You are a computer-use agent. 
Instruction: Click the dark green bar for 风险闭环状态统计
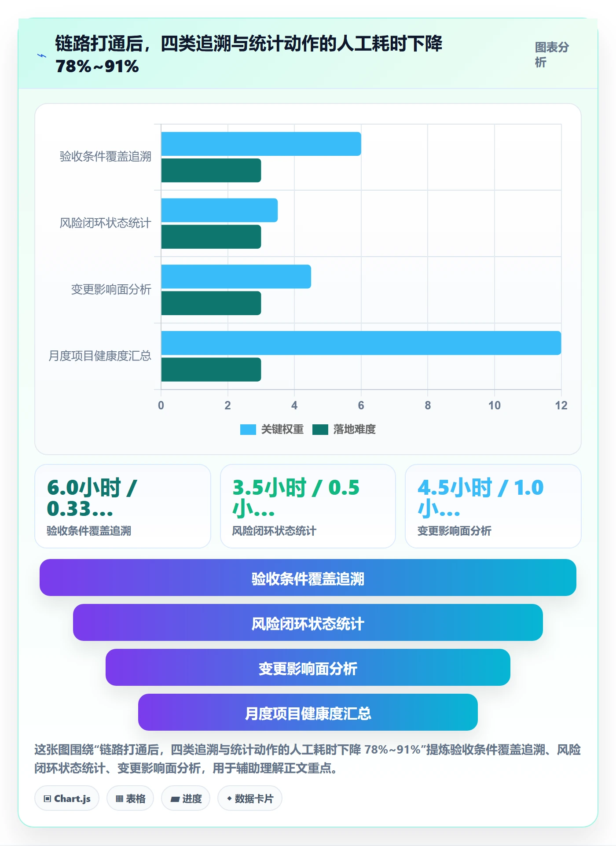211,237
